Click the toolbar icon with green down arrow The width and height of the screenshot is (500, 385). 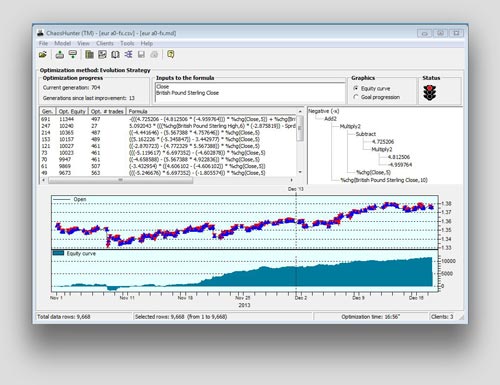(72, 54)
